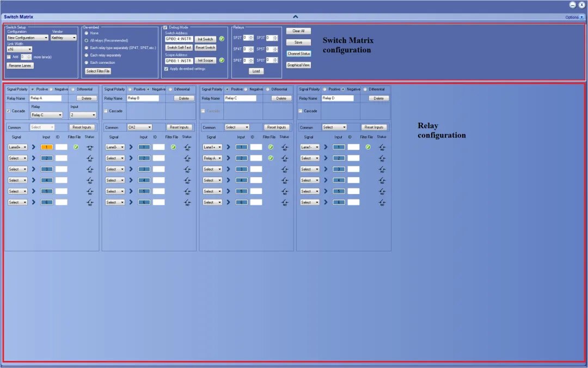
Task: Click Relay C input 2 status switch icon
Action: point(285,158)
